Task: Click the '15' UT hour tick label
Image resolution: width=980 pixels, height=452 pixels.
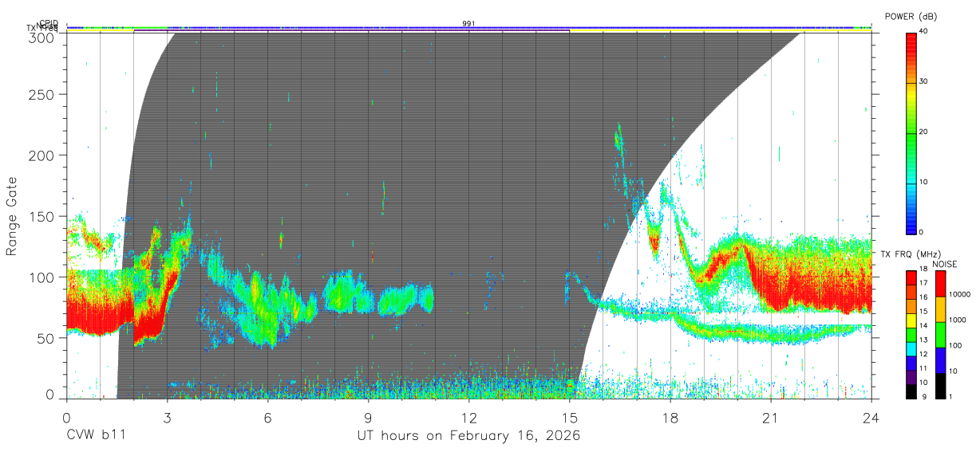Action: coord(570,416)
